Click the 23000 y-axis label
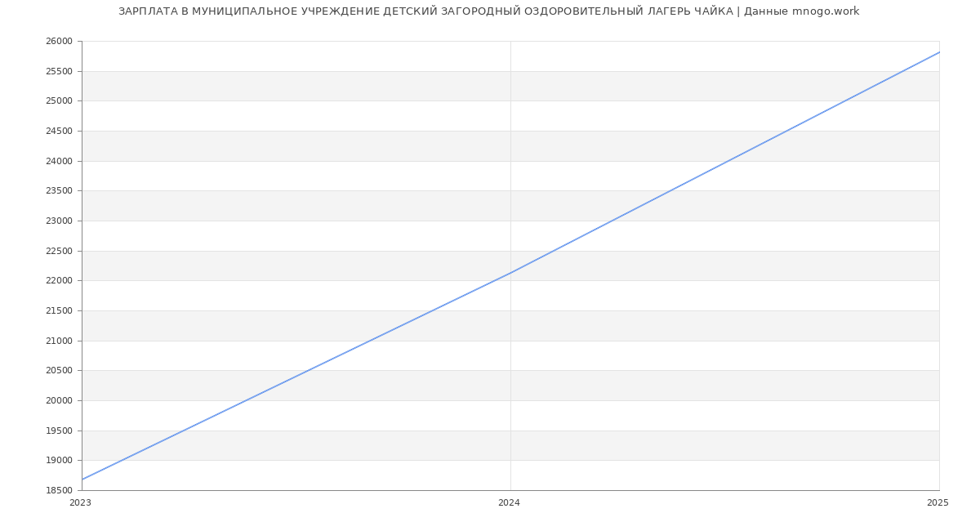 pyautogui.click(x=60, y=221)
